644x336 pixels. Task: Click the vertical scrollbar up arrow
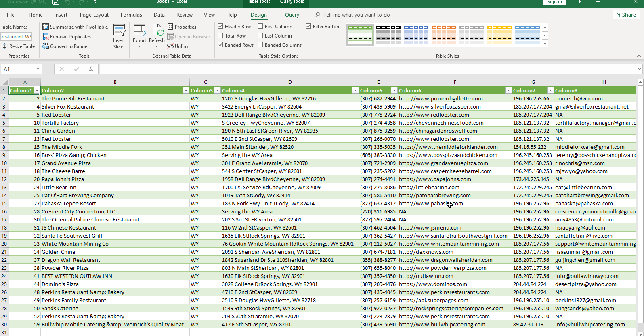coord(640,82)
